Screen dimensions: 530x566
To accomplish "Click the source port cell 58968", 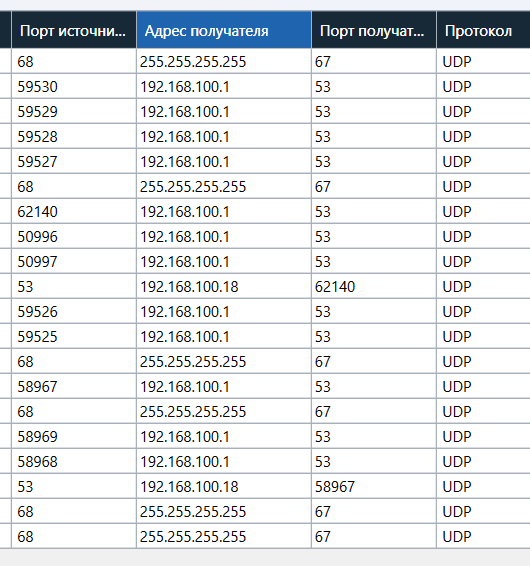I will [x=74, y=461].
